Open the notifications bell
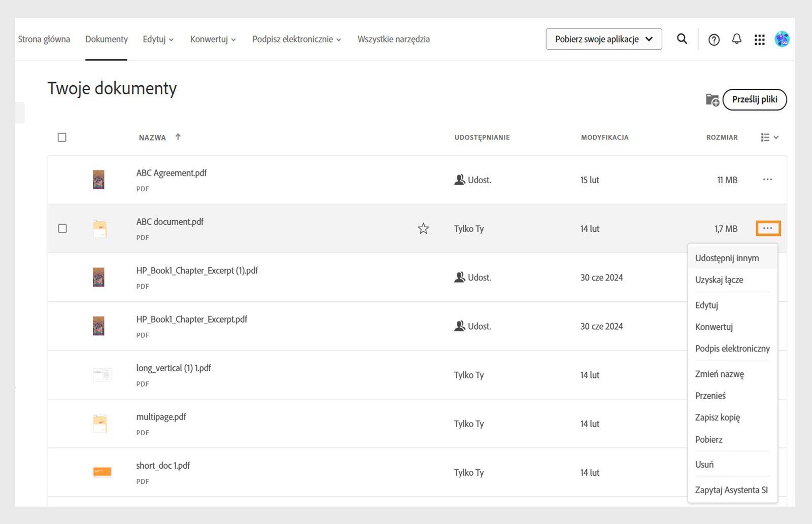The height and width of the screenshot is (524, 812). click(x=736, y=39)
